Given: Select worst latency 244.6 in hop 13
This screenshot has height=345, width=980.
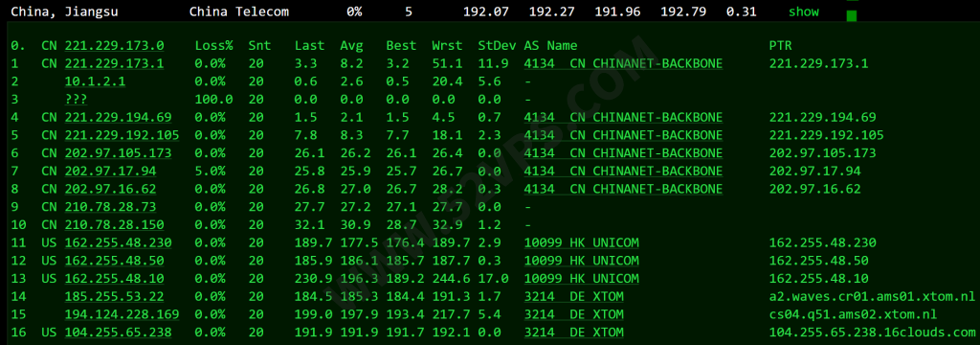Looking at the screenshot, I should click(451, 279).
